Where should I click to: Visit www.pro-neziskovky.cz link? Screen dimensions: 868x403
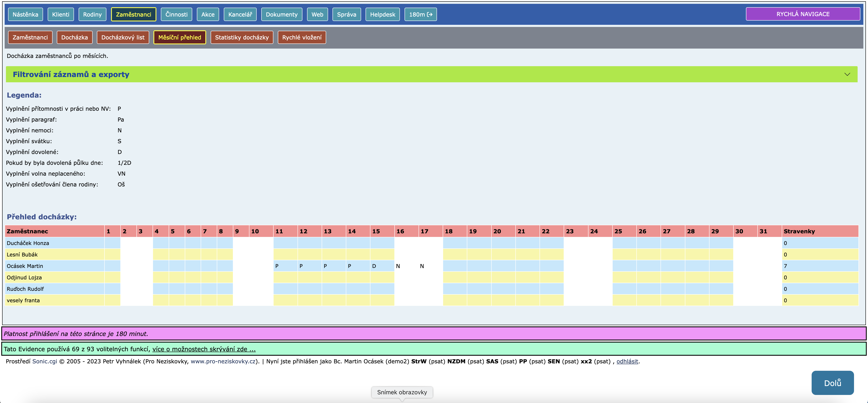pyautogui.click(x=223, y=361)
